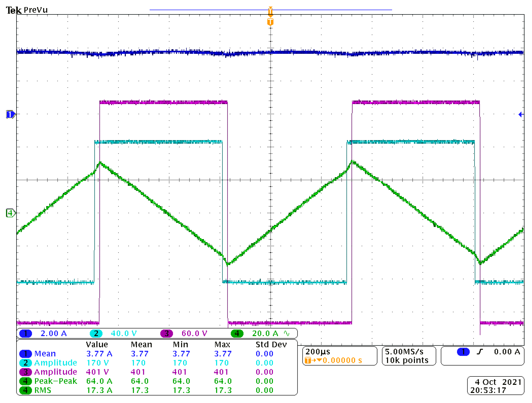This screenshot has width=532, height=403.
Task: Select the channel 1 scale badge
Action: pos(26,334)
